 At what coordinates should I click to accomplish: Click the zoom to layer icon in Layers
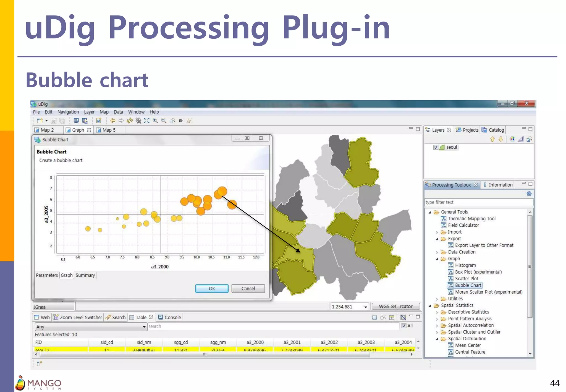(x=530, y=139)
